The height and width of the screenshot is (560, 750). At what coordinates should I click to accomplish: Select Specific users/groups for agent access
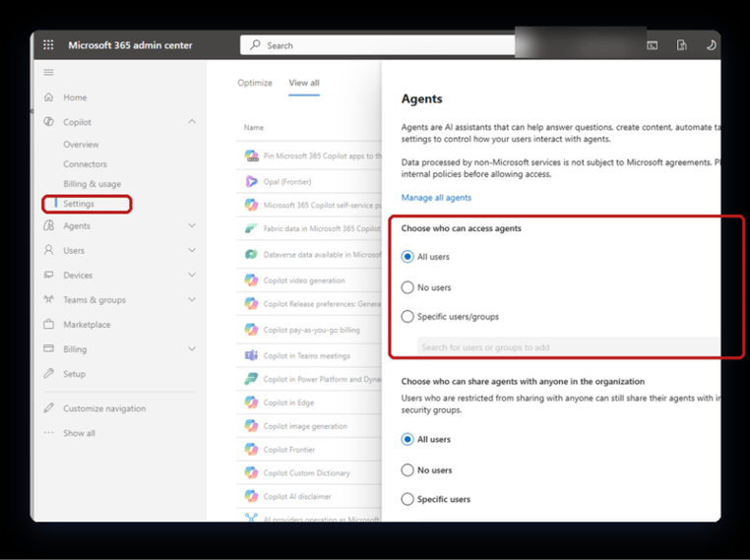(x=407, y=317)
